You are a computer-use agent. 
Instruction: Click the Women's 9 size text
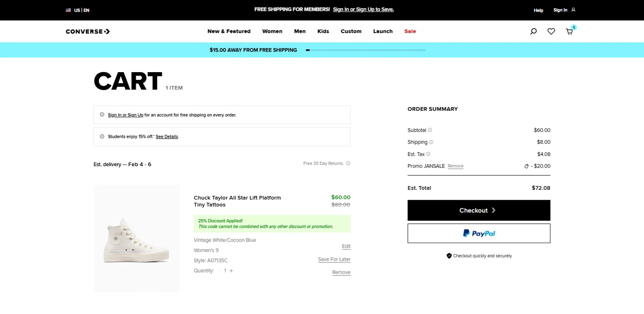pyautogui.click(x=206, y=250)
